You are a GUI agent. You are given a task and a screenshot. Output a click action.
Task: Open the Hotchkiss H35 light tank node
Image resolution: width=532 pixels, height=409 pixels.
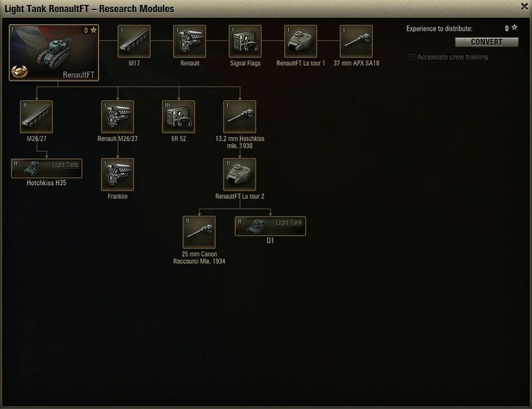point(46,168)
